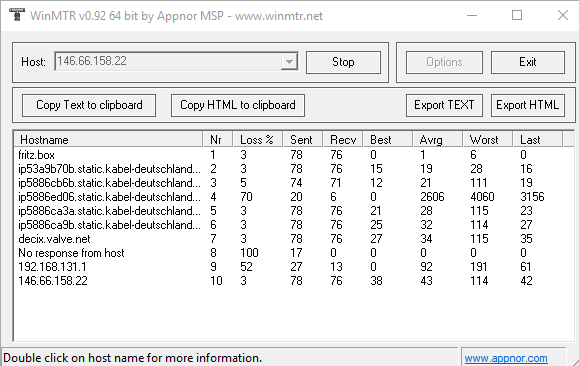The image size is (579, 366).
Task: Select the ip5886ed06 hop with 70 loss
Action: 294,197
